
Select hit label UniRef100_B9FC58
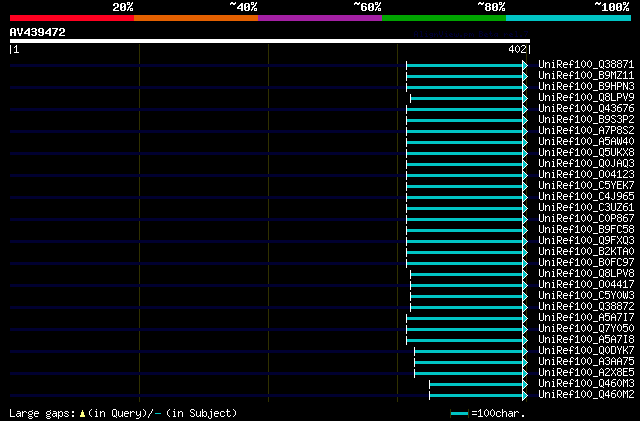586,230
